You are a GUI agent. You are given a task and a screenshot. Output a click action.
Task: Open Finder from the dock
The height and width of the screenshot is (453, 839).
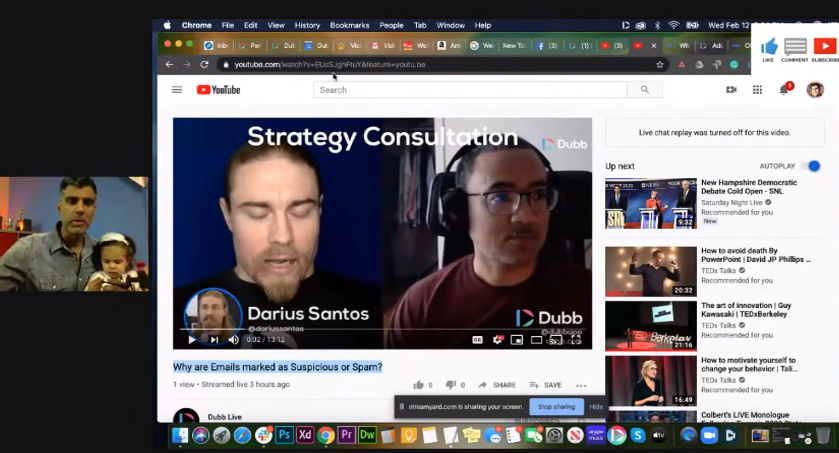(180, 435)
